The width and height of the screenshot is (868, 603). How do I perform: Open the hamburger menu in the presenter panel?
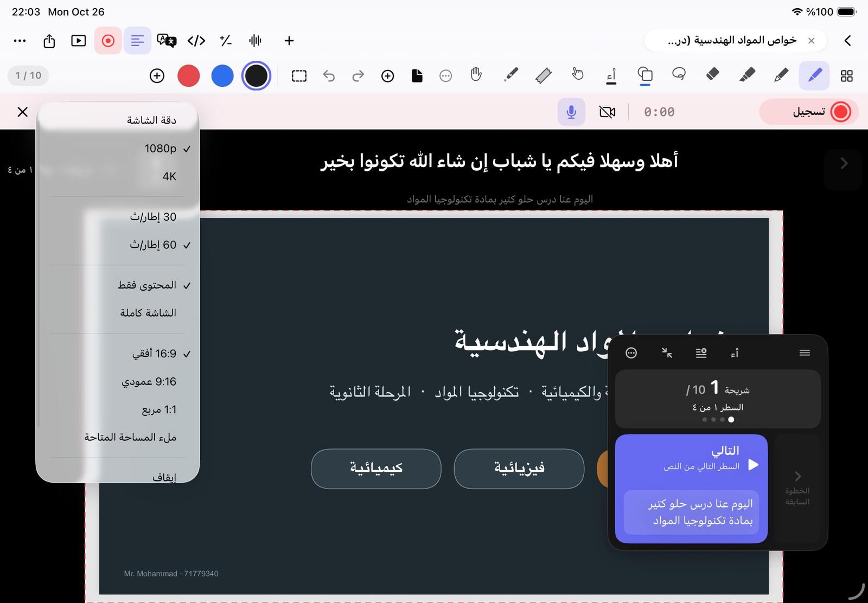(x=805, y=353)
